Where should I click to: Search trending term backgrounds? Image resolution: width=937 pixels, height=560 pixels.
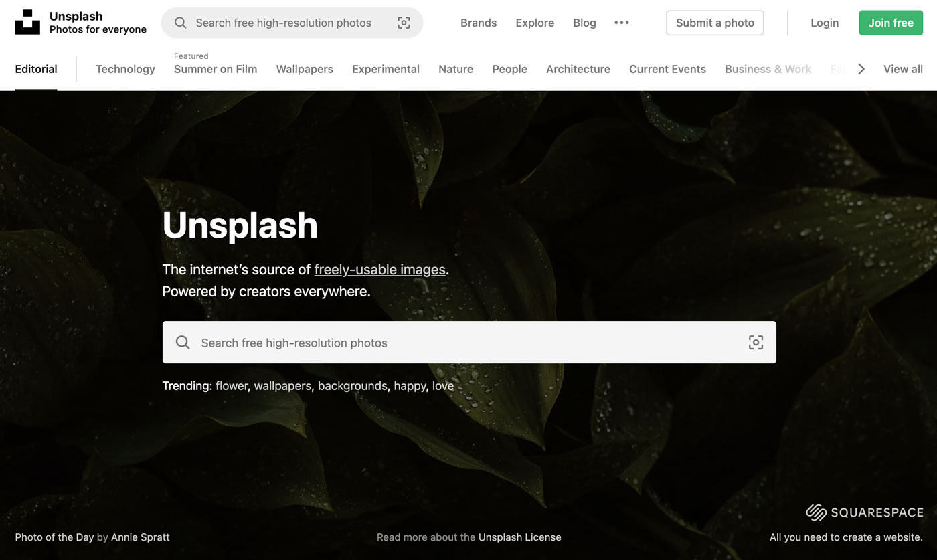point(353,387)
